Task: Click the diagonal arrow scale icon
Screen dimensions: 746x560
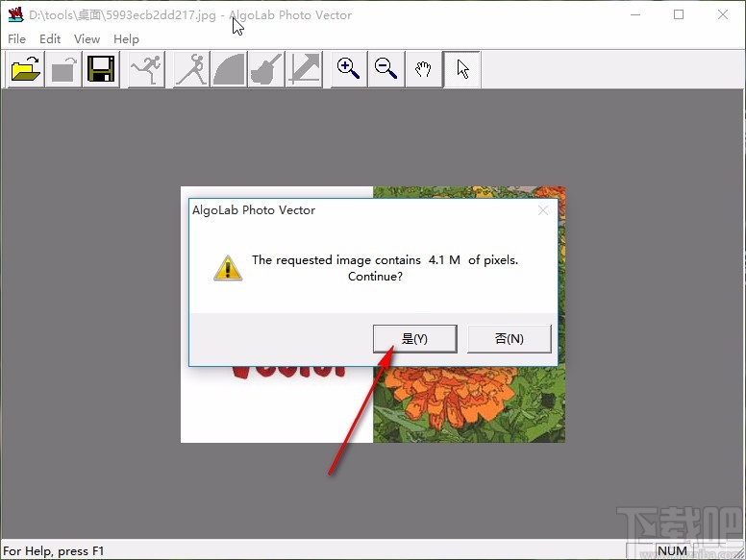Action: point(304,69)
